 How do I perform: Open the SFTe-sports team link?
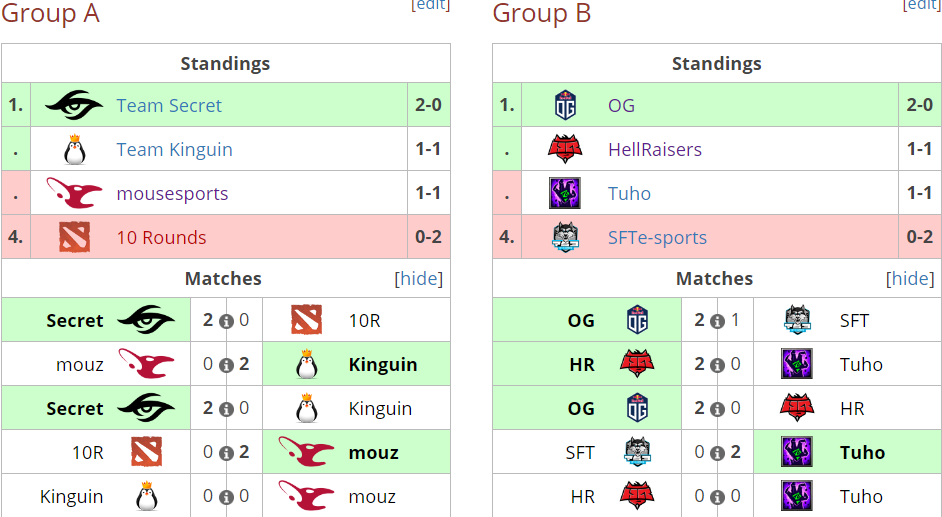pyautogui.click(x=657, y=238)
